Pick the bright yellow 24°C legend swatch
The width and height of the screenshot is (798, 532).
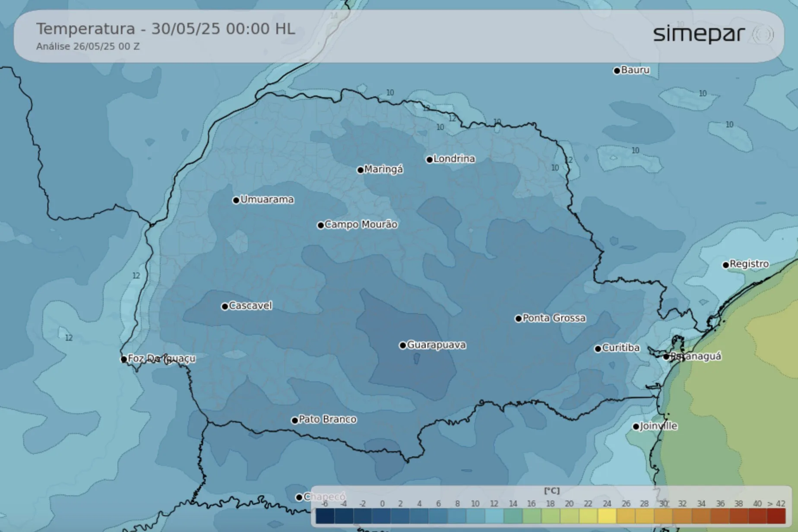(607, 516)
